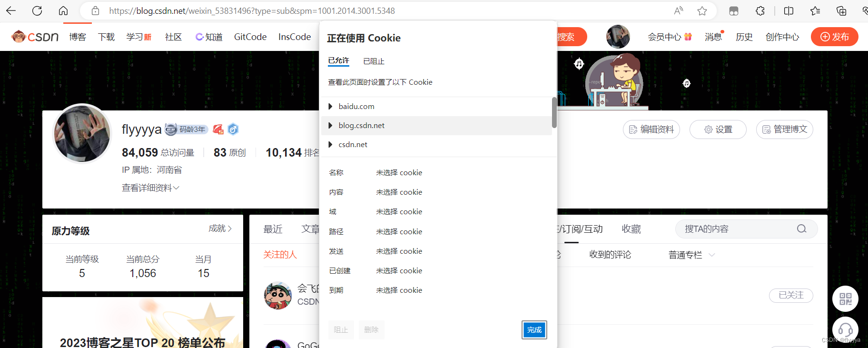This screenshot has width=868, height=348.
Task: Click the 83 原创 stat
Action: [x=230, y=152]
